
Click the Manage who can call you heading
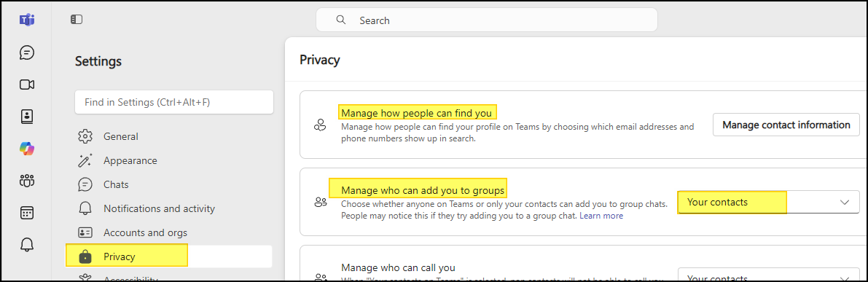pyautogui.click(x=398, y=267)
